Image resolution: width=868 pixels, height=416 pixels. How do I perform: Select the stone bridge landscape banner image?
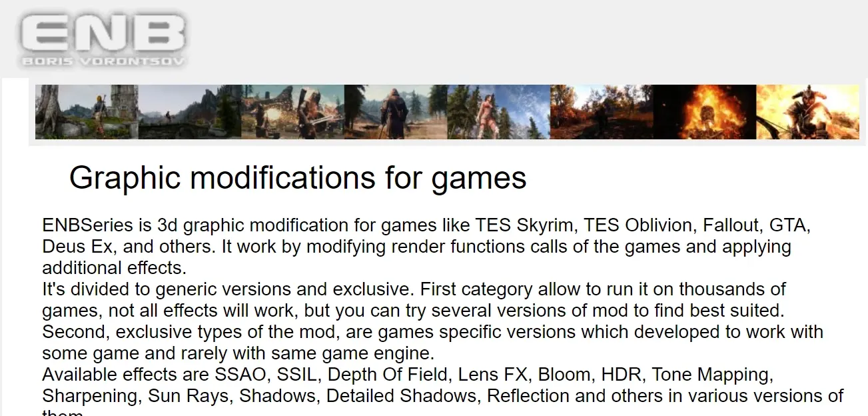coord(190,112)
